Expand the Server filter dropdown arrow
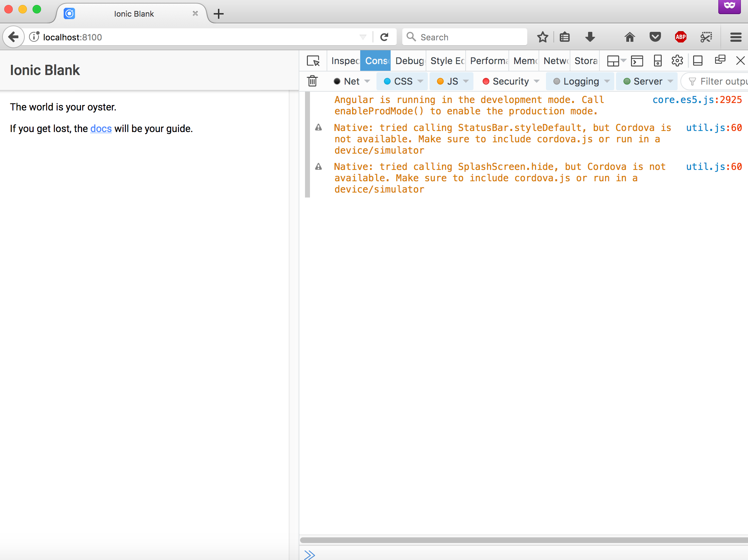The width and height of the screenshot is (748, 560). point(671,81)
